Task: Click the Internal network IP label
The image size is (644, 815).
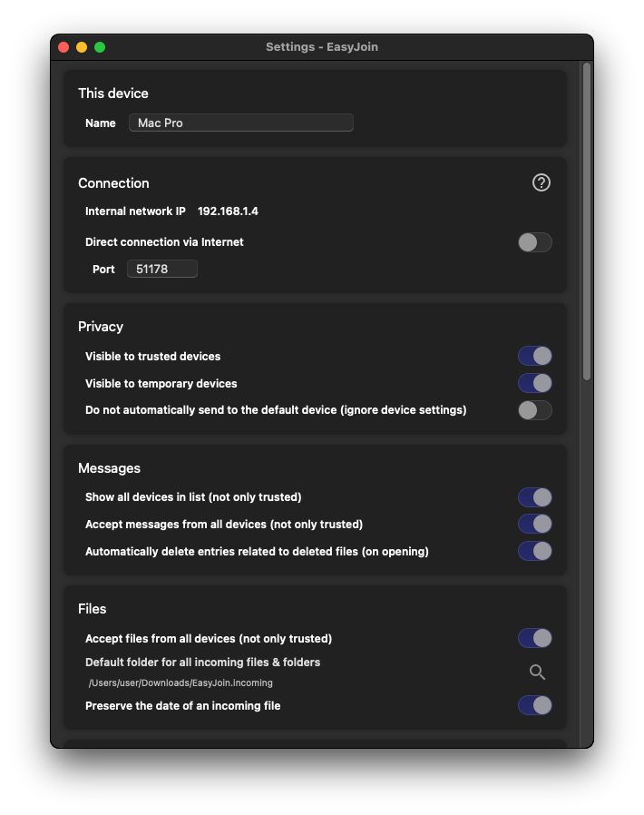Action: 135,211
